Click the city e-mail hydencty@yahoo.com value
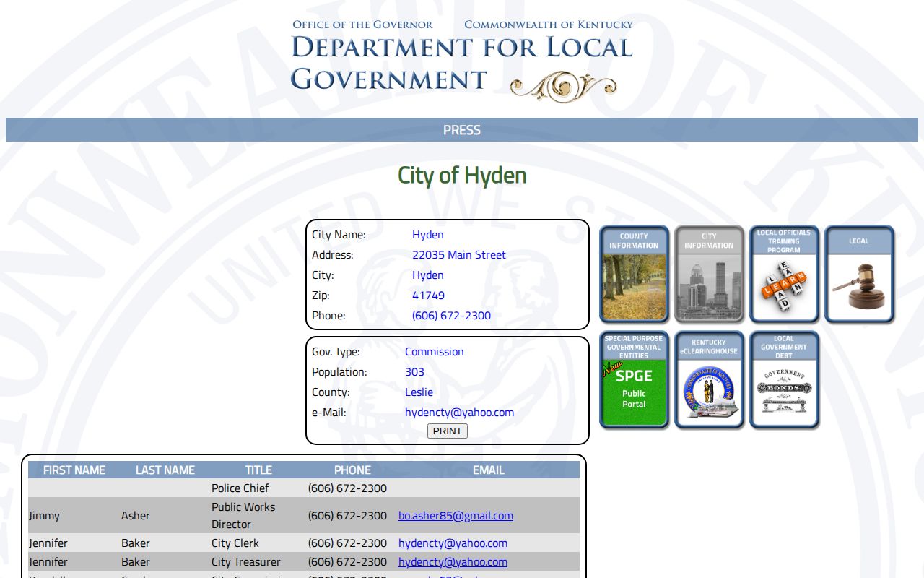Viewport: 924px width, 578px height. pyautogui.click(x=459, y=413)
